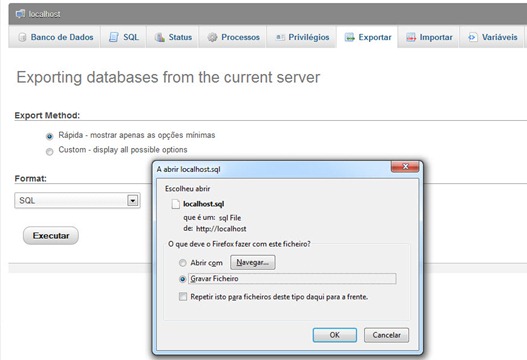Click the localhost link in header bar
Viewport: 527px width, 360px height.
pos(44,14)
